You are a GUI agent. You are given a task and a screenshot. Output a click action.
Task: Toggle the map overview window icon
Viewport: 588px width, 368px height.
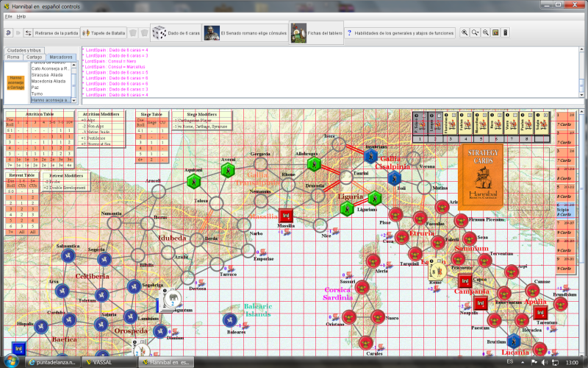click(x=495, y=32)
